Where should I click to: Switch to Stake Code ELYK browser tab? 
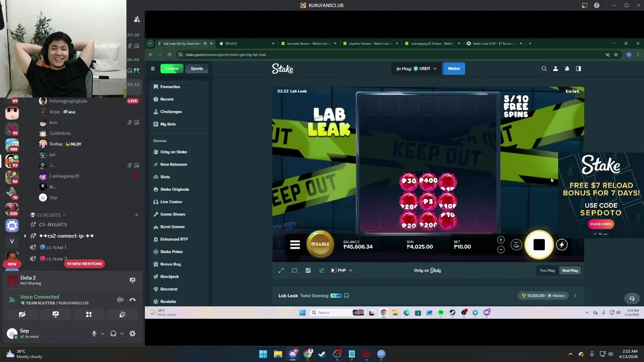pos(493,43)
